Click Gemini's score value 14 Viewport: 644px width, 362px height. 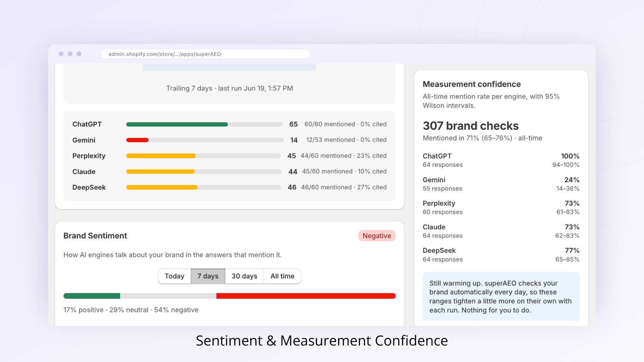point(294,140)
